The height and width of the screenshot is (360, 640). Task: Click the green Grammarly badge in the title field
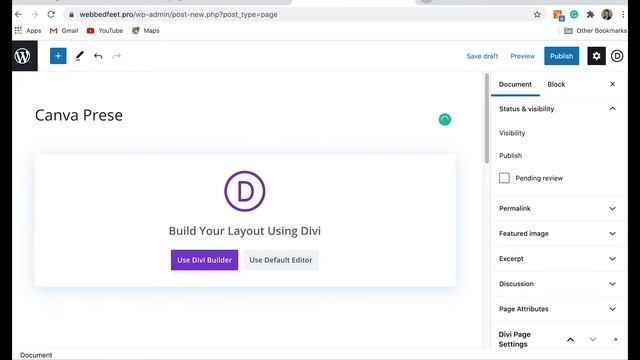click(x=444, y=120)
